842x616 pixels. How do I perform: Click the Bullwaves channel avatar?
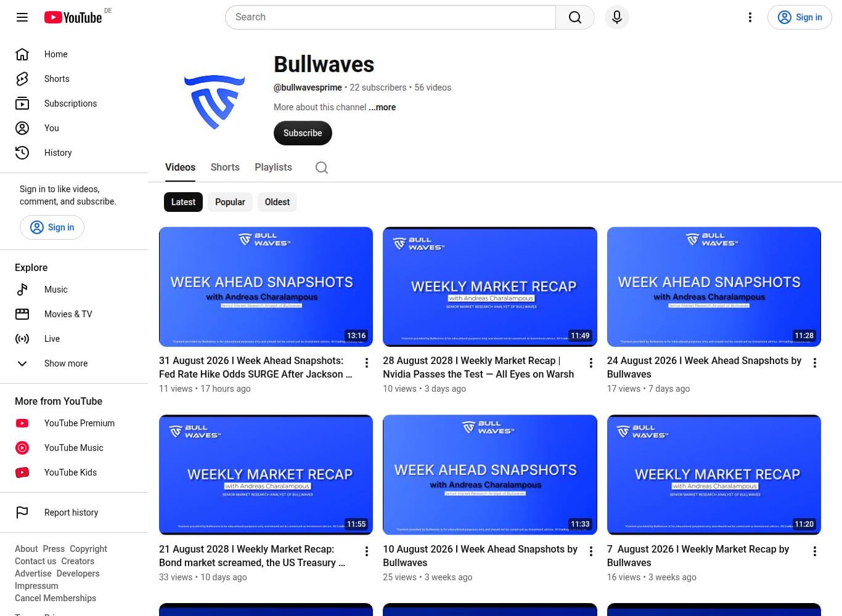point(215,101)
